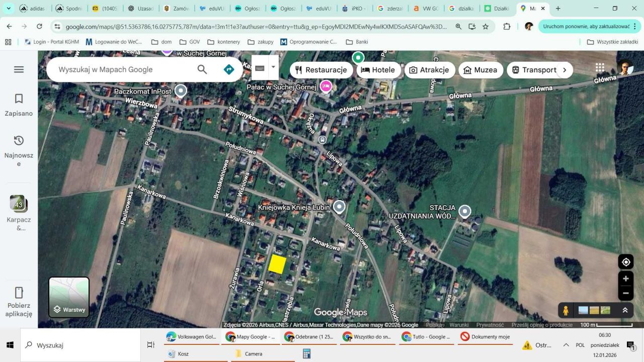Image resolution: width=644 pixels, height=362 pixels.
Task: Open the main menu hamburger
Action: pyautogui.click(x=19, y=69)
